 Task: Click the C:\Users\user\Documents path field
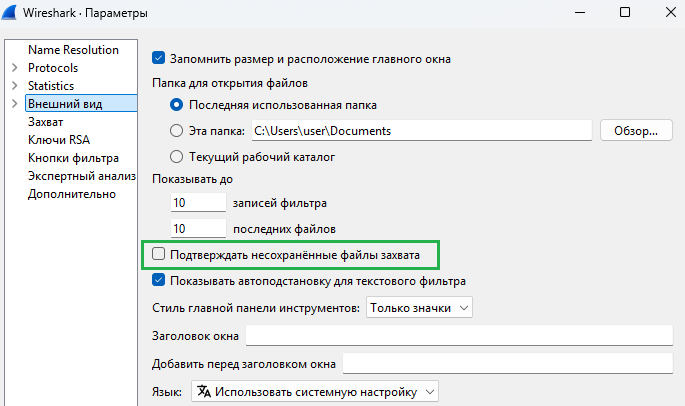coord(422,130)
